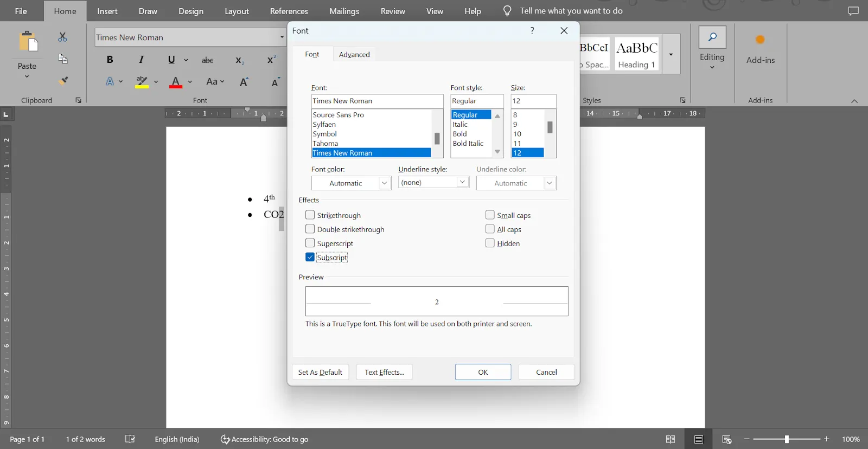
Task: Click Cancel in the Font dialog
Action: [x=546, y=372]
